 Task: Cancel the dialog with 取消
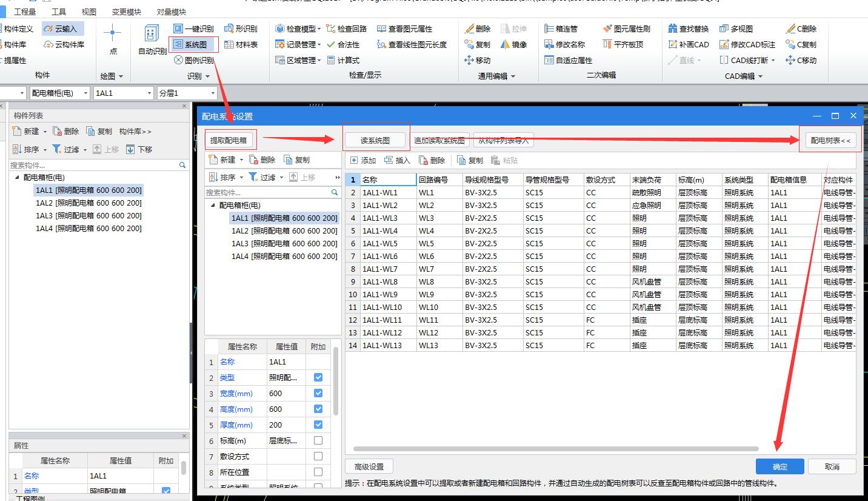[832, 466]
